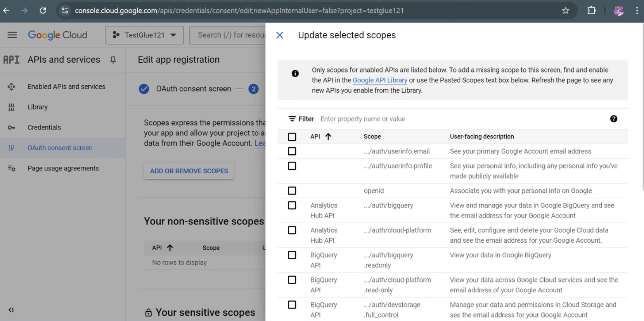Toggle the select-all scopes header checkbox
This screenshot has height=321, width=644.
(x=292, y=136)
